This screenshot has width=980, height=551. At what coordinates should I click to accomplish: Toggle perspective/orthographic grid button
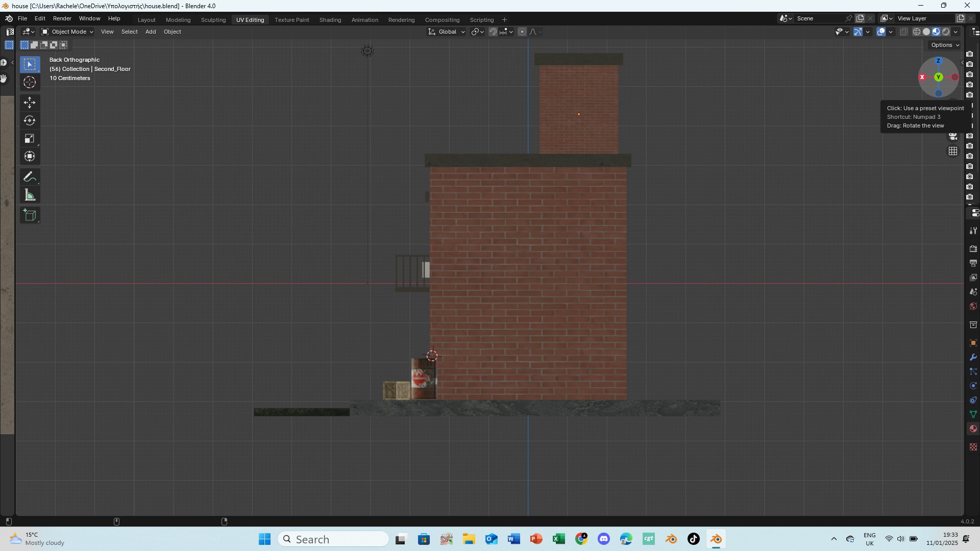click(x=953, y=151)
